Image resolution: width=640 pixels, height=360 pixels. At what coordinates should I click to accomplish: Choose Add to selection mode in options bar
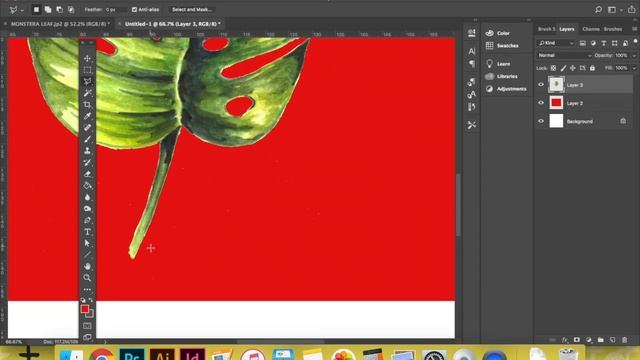tap(48, 9)
